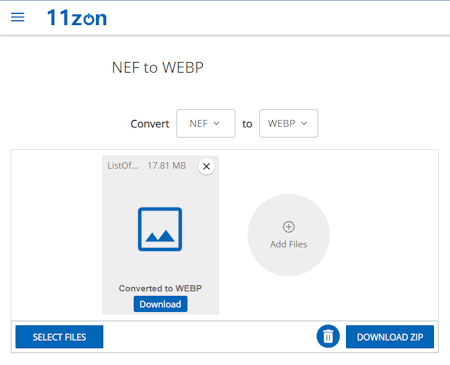Select the ListOf... file name text
The height and width of the screenshot is (365, 450).
[123, 166]
